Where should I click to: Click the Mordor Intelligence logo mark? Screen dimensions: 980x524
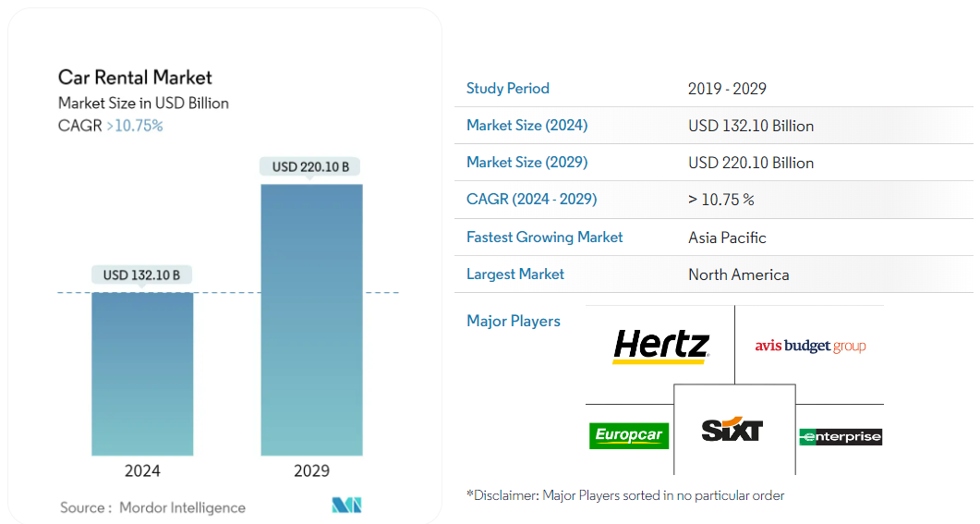346,506
